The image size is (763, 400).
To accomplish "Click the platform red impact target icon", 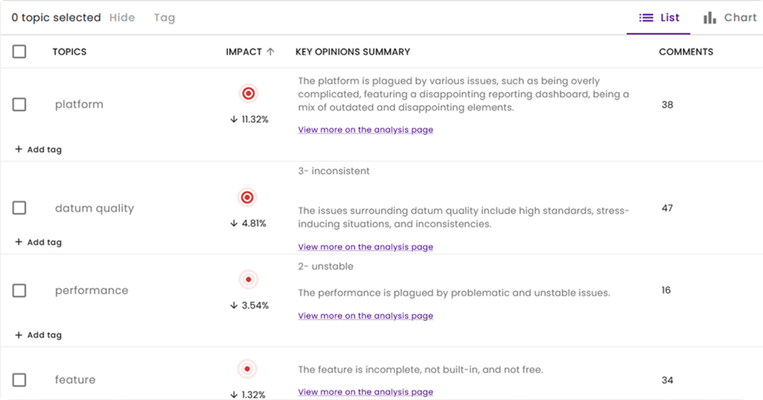I will coord(248,93).
